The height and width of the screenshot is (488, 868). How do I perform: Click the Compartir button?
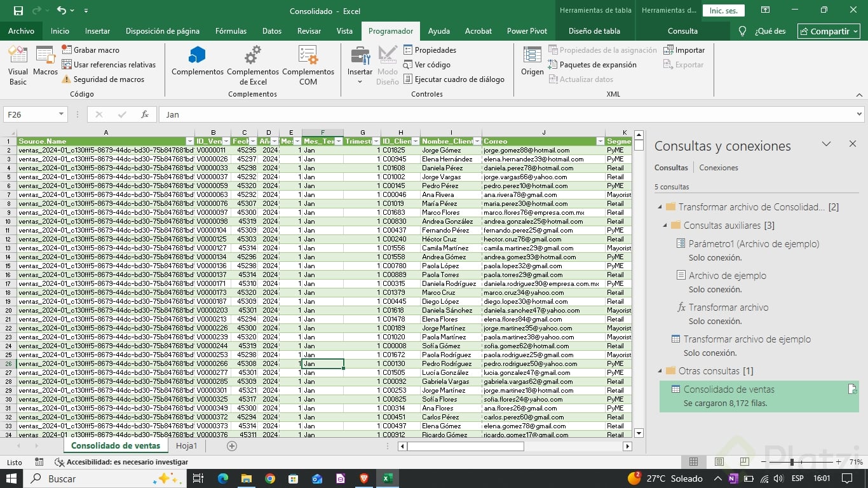[x=829, y=31]
